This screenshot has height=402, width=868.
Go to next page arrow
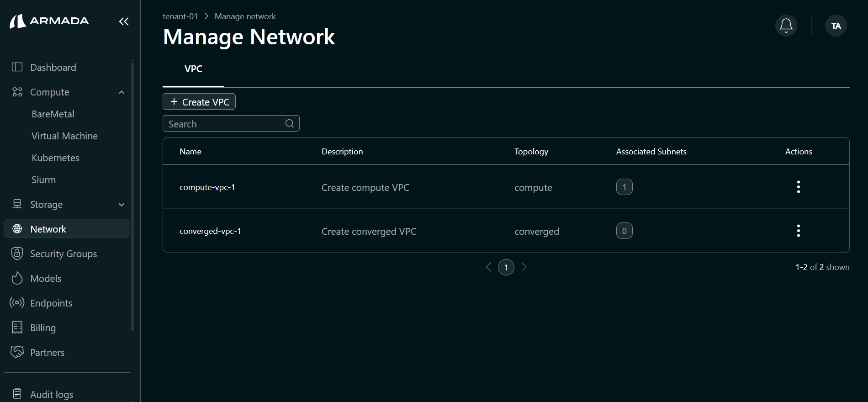coord(524,267)
